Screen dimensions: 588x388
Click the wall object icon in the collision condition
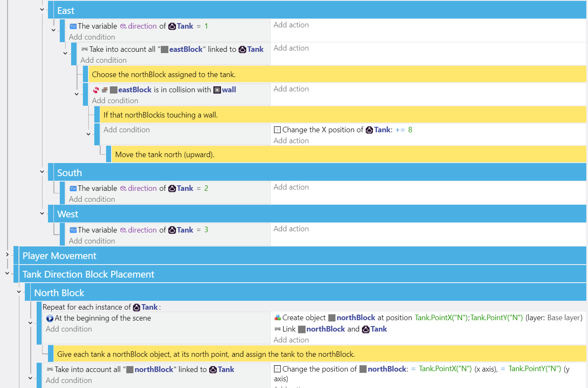pyautogui.click(x=217, y=90)
